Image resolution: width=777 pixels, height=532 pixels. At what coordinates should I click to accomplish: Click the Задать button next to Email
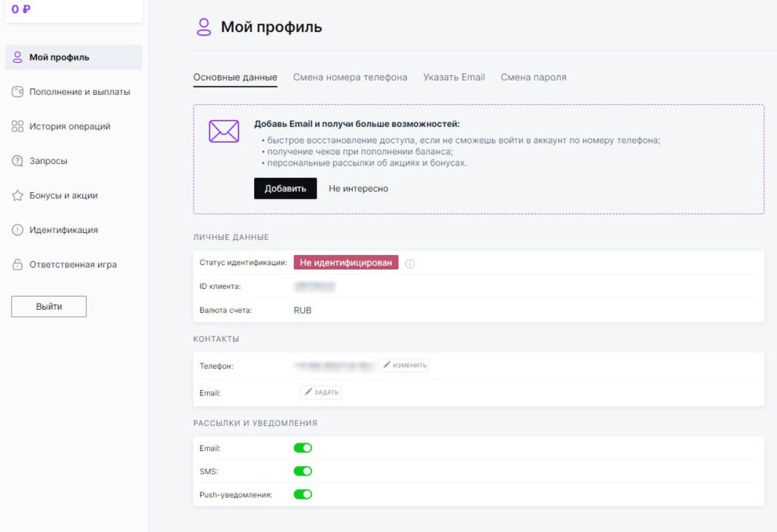click(x=321, y=392)
